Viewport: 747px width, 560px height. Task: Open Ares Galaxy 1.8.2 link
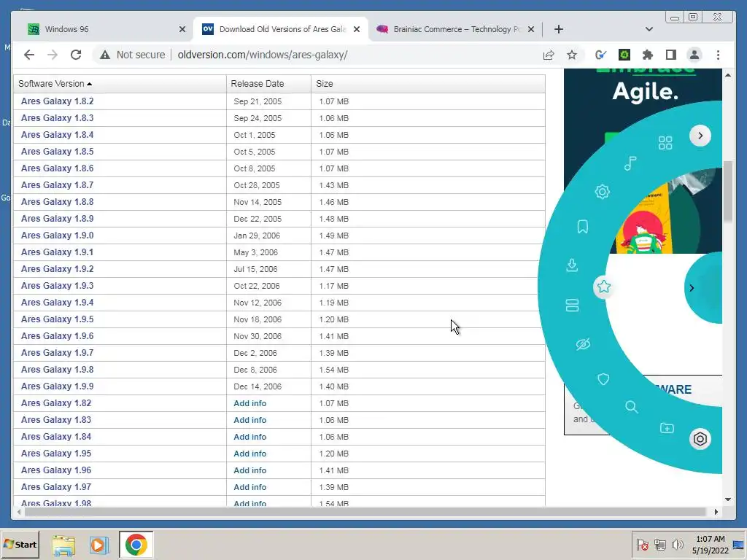57,101
